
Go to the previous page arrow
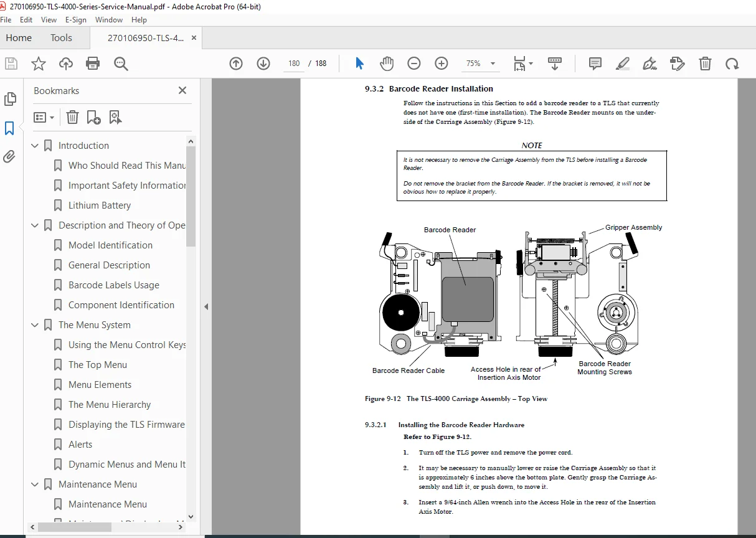click(236, 63)
